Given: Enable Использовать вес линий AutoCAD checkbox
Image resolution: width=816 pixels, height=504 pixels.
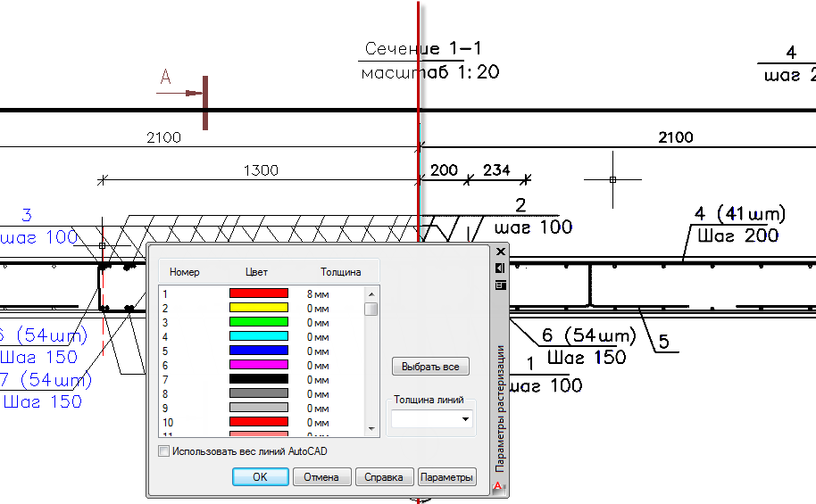Looking at the screenshot, I should point(164,451).
